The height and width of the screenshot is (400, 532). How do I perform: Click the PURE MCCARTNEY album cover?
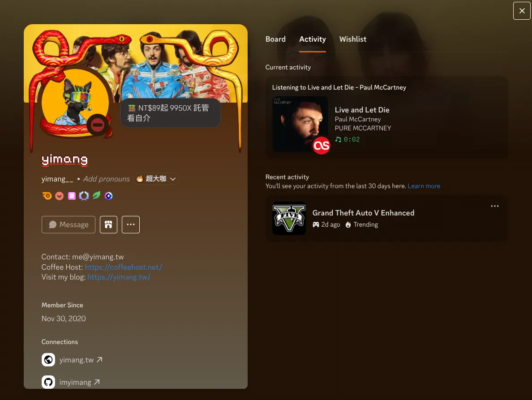(x=300, y=124)
